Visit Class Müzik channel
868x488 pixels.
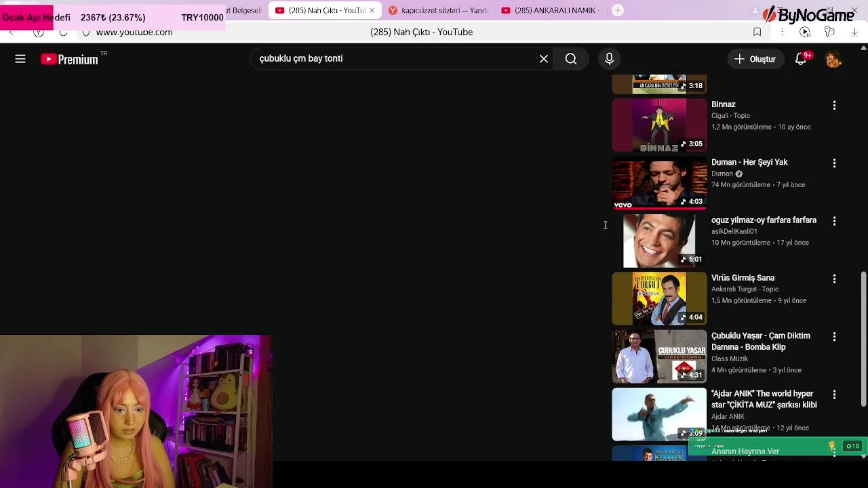click(x=730, y=359)
